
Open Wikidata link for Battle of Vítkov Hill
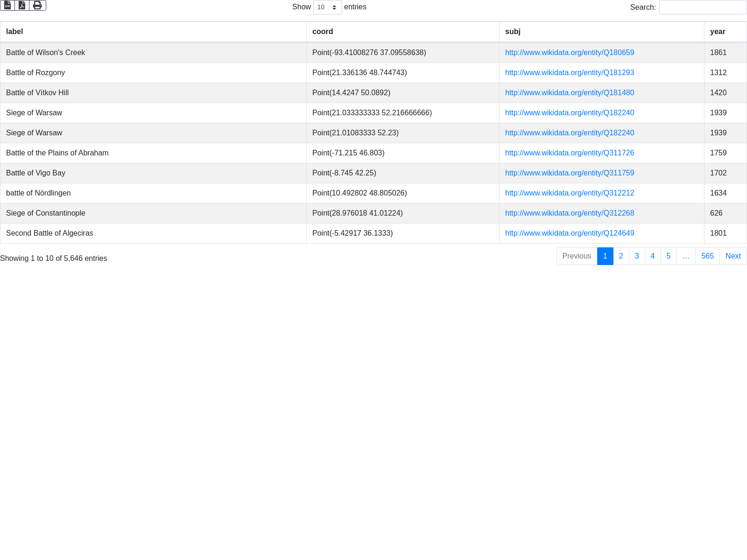[569, 93]
